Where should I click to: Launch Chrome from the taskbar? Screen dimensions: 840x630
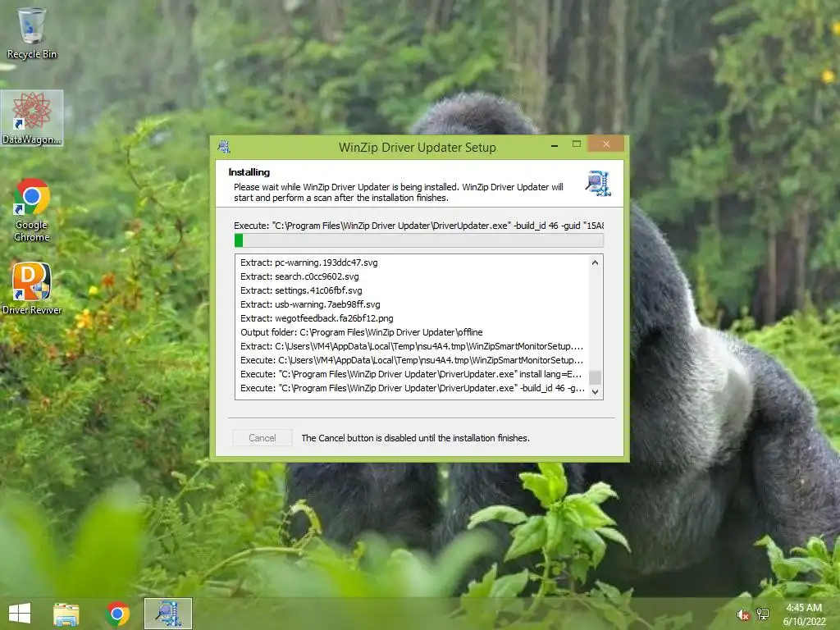117,614
